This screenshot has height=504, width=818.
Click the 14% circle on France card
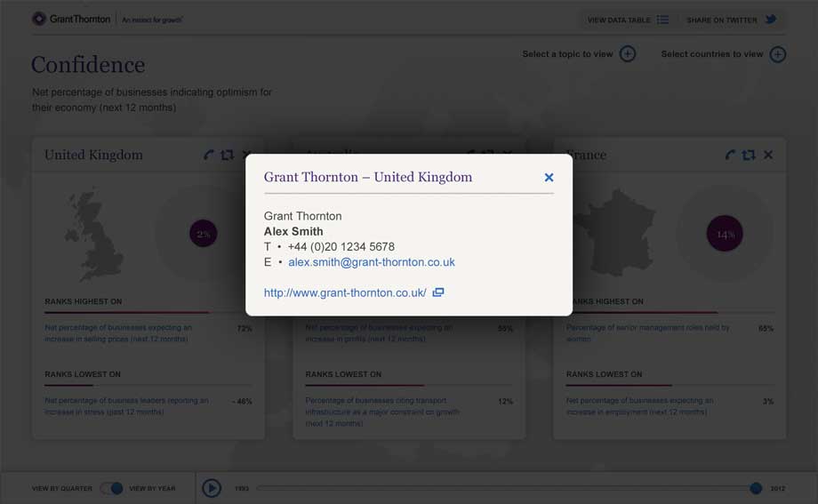click(725, 235)
